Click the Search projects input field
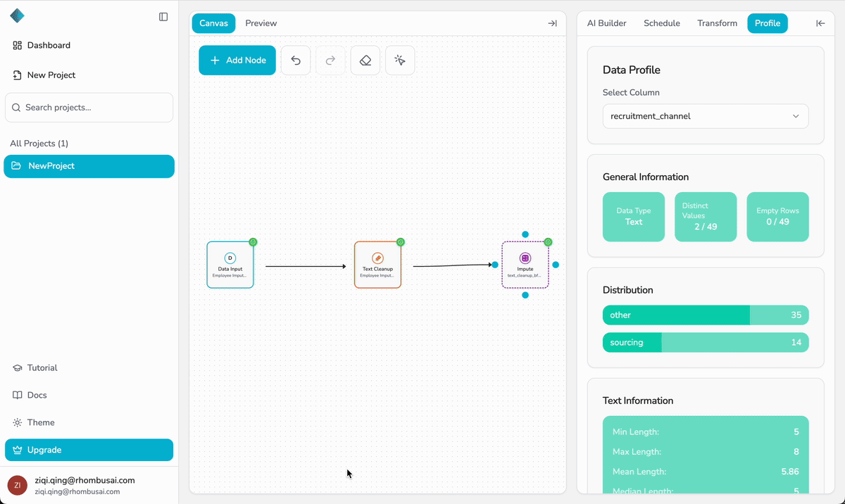 click(89, 108)
